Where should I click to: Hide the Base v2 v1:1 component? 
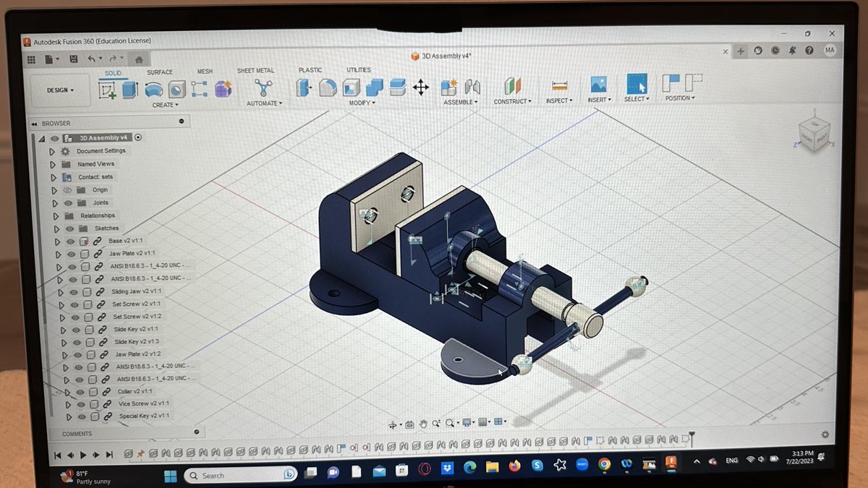(71, 241)
